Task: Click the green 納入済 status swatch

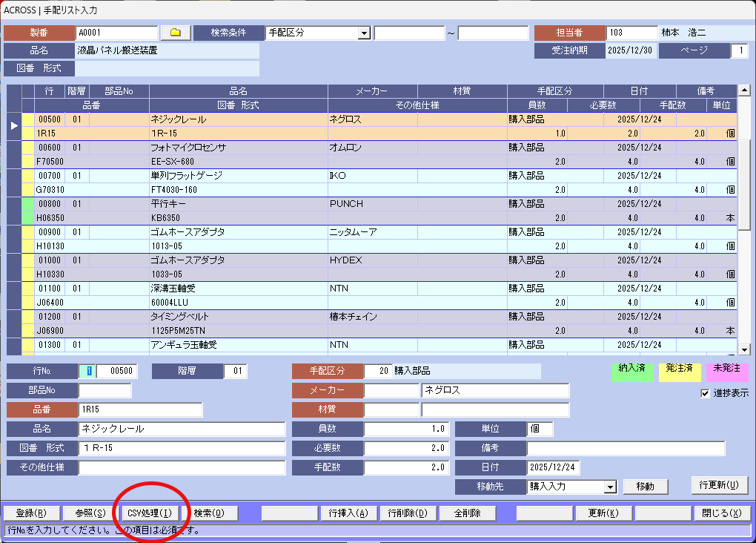Action: click(x=632, y=373)
